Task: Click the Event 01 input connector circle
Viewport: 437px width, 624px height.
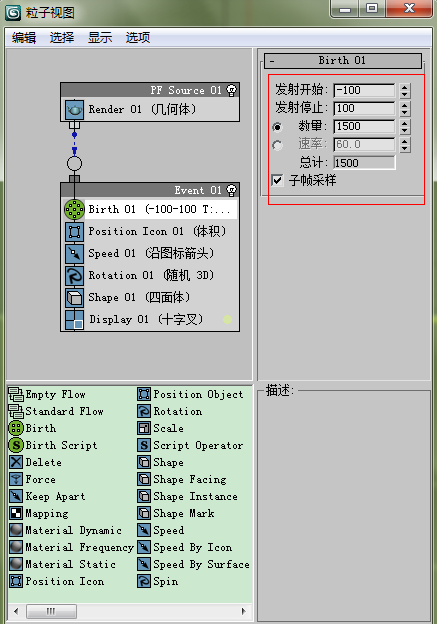Action: [x=74, y=164]
